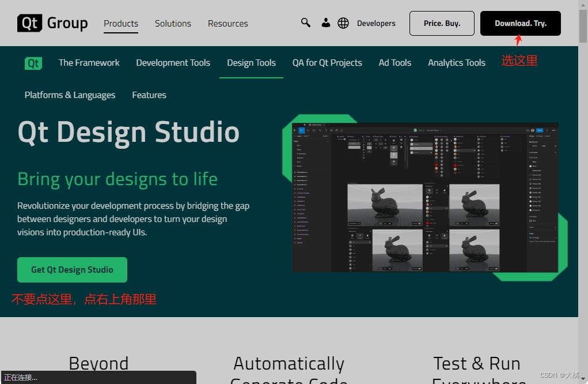Click the Qt Group logo
The height and width of the screenshot is (384, 588).
click(52, 23)
